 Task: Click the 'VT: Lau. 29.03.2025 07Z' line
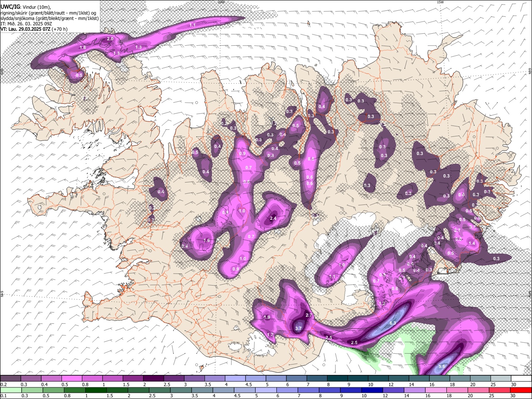[25, 29]
